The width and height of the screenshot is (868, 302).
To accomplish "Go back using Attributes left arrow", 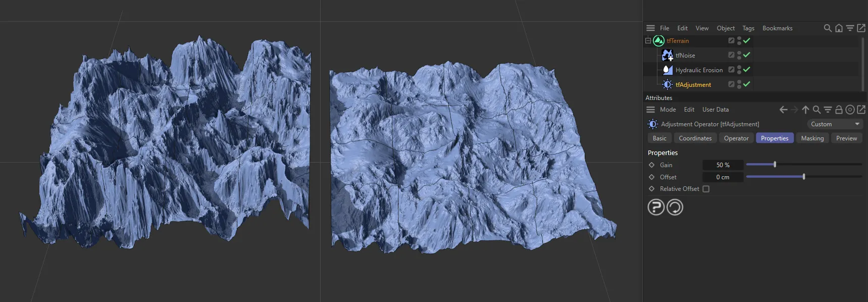I will [x=783, y=110].
